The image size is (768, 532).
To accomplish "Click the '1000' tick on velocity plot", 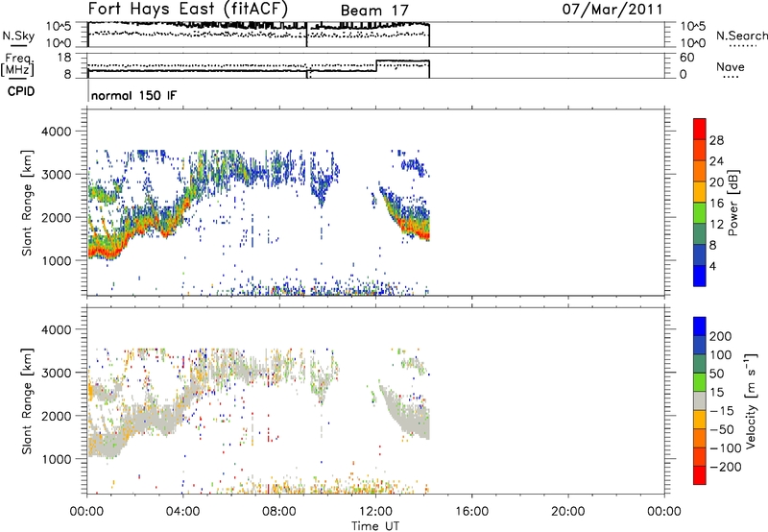I will 57,459.
